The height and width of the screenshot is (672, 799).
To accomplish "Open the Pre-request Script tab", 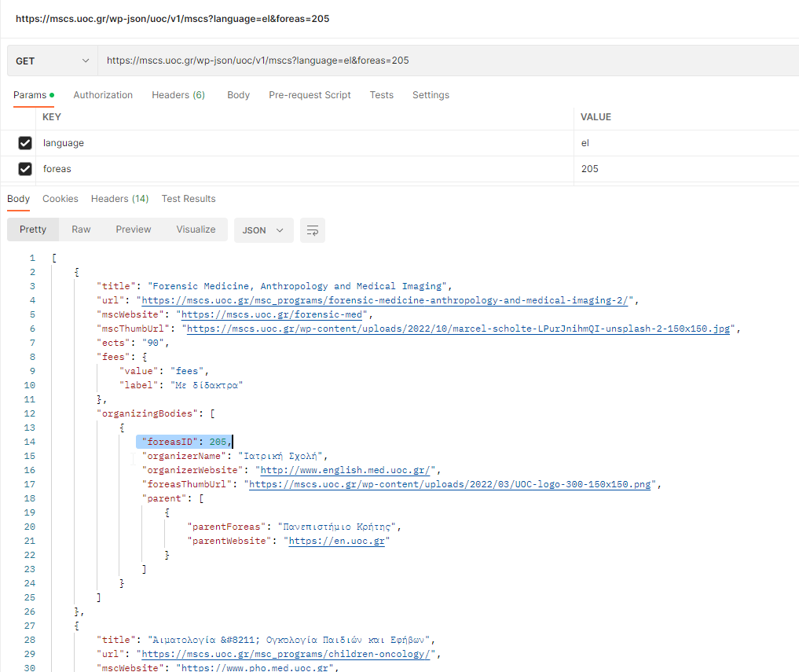I will coord(310,95).
